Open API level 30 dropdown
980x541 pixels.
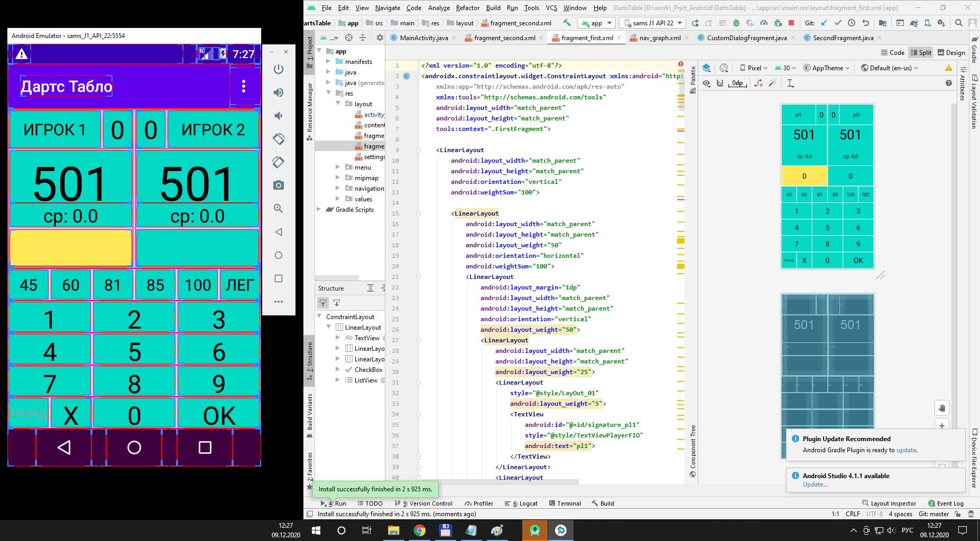(x=785, y=68)
